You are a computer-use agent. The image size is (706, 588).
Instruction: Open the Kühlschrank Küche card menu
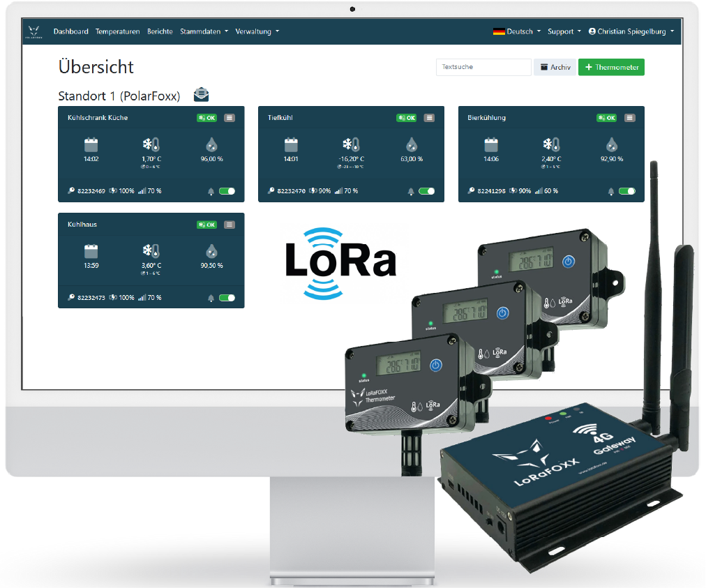(x=230, y=118)
